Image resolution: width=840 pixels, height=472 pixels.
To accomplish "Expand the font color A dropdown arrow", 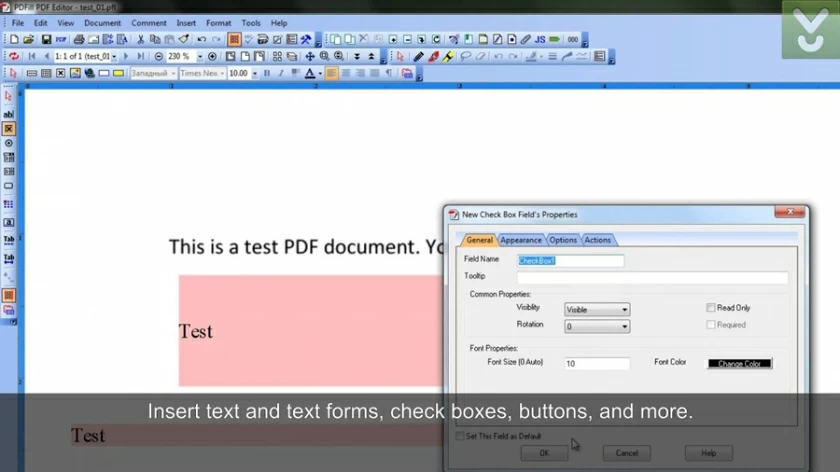I will (x=320, y=73).
